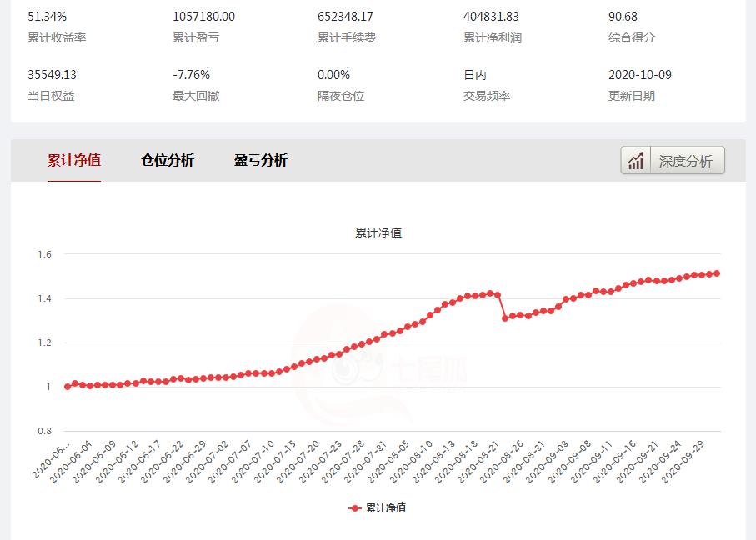Select the 90.68 composite score
The image size is (756, 540).
(623, 17)
